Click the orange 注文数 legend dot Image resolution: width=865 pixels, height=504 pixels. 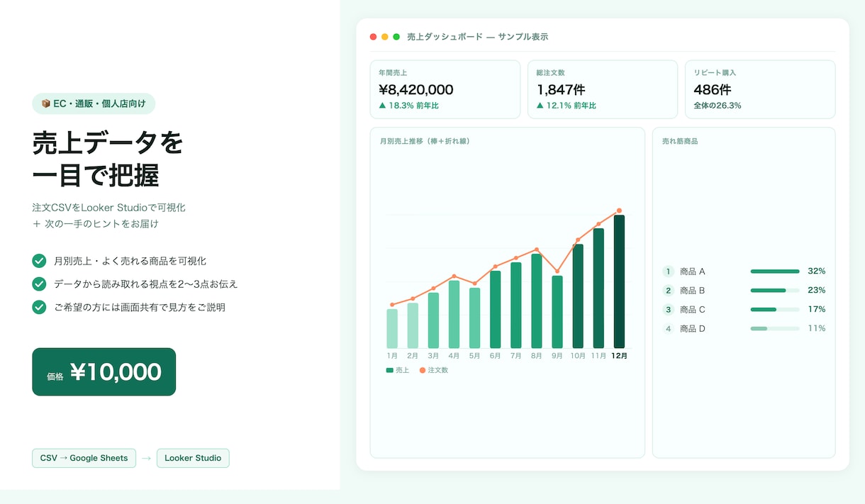click(423, 370)
